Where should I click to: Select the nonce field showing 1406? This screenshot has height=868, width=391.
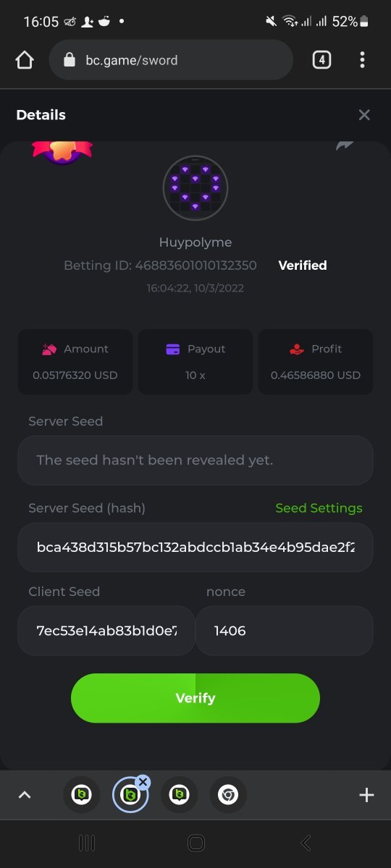[x=285, y=631]
